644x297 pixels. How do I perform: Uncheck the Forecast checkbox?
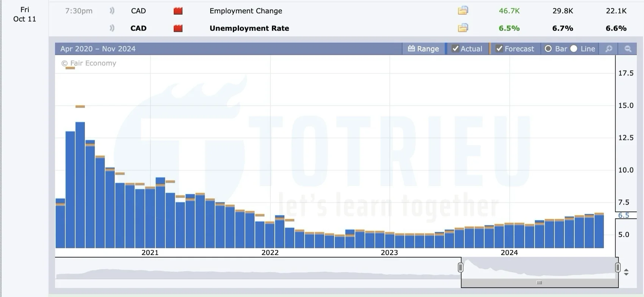[499, 49]
